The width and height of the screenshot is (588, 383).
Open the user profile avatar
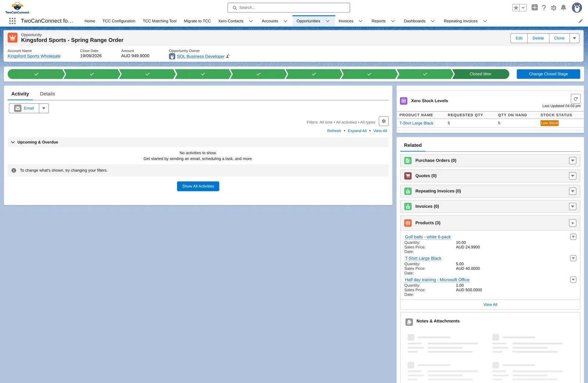pos(577,8)
